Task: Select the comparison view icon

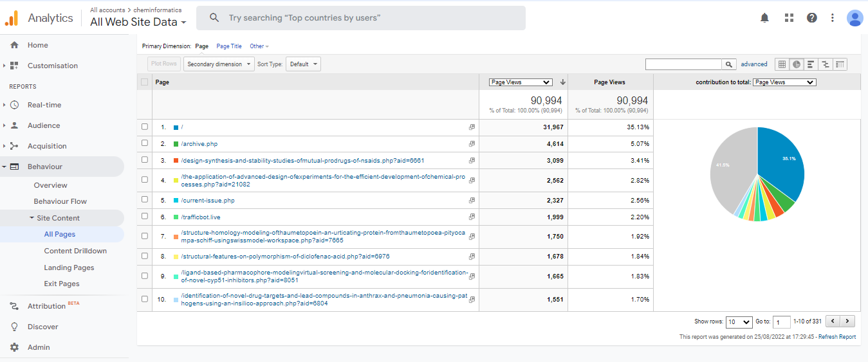Action: pos(826,64)
